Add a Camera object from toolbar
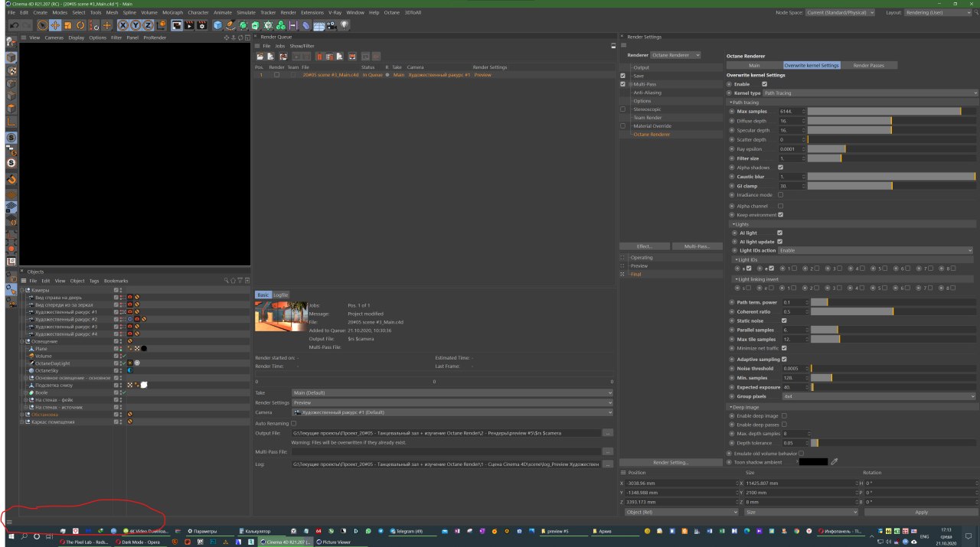 pos(332,25)
